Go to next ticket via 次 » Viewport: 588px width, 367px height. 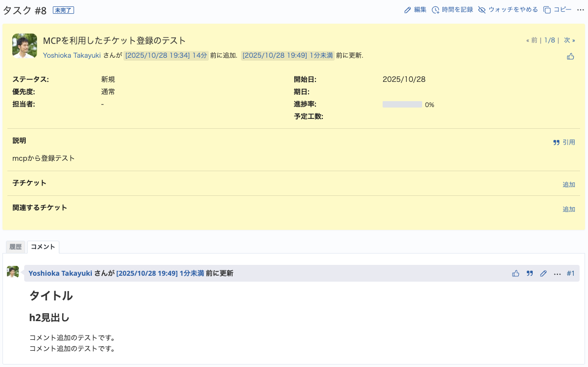[569, 40]
